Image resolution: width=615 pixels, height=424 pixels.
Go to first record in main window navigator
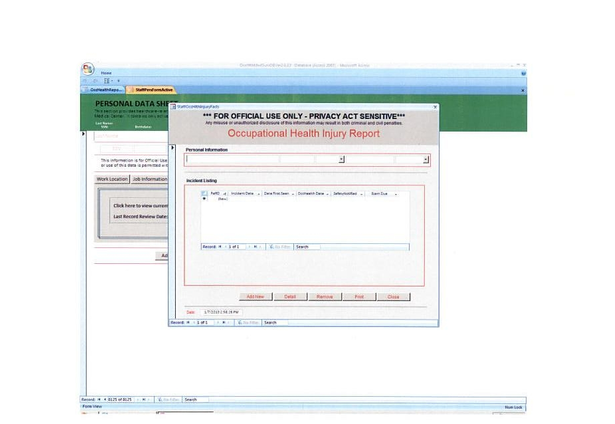pos(99,399)
